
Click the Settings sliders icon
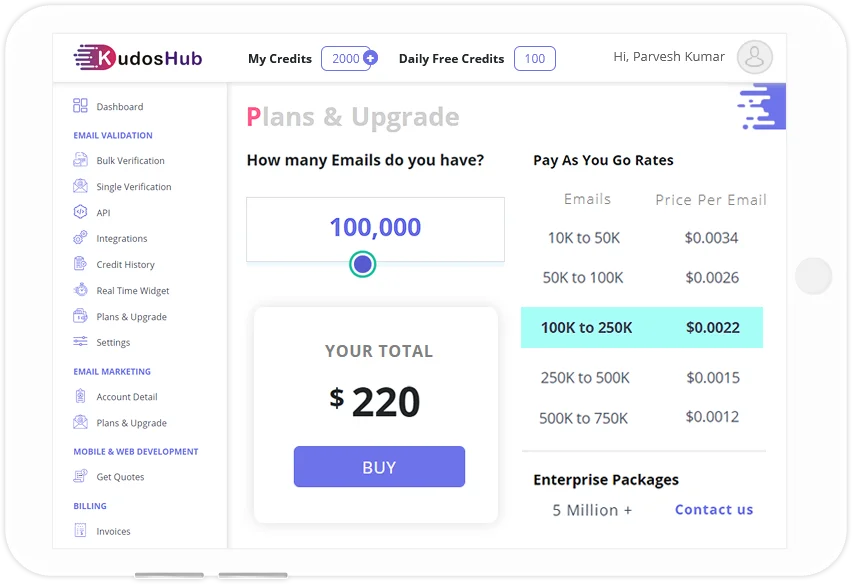click(x=80, y=342)
